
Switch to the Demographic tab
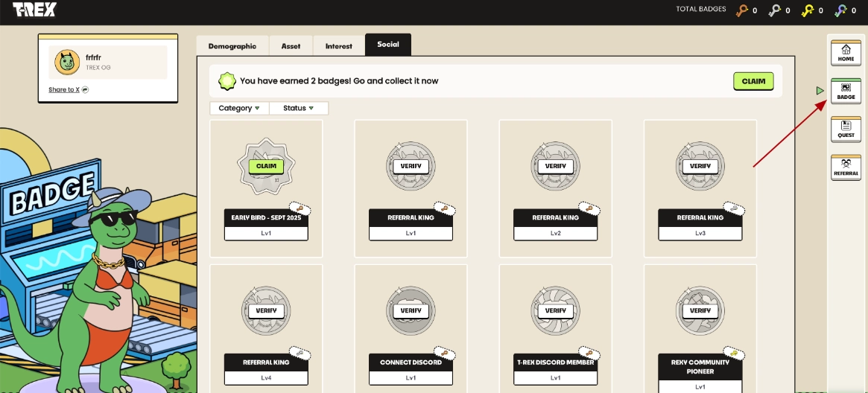(x=232, y=46)
